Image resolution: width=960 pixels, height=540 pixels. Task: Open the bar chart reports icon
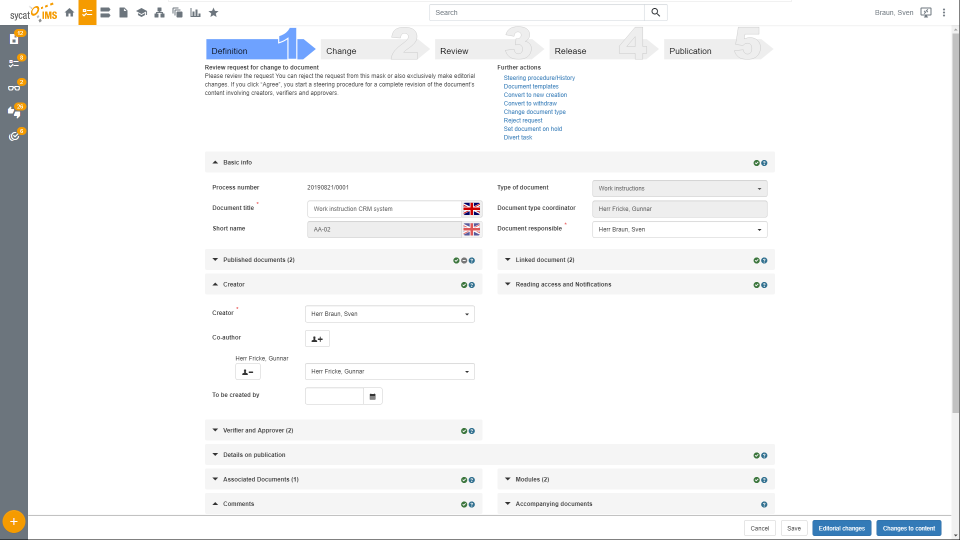(x=195, y=12)
